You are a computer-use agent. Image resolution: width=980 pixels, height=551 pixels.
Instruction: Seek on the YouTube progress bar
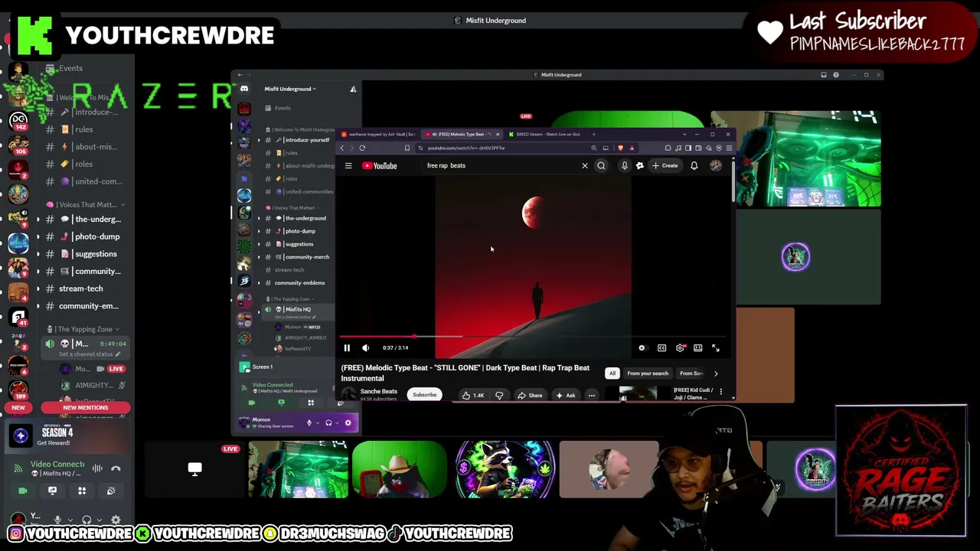pos(533,336)
